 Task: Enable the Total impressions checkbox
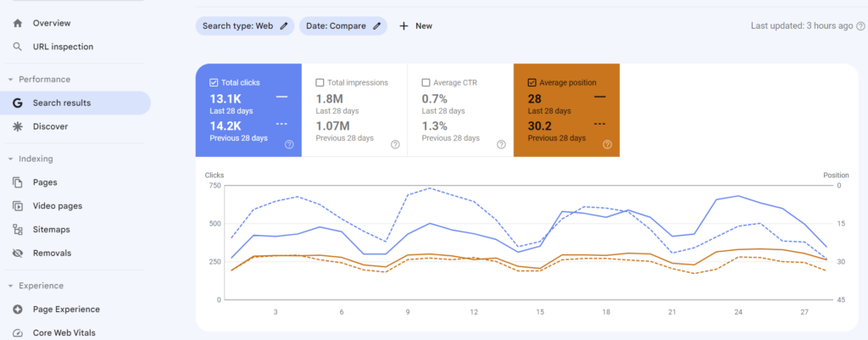pos(320,82)
